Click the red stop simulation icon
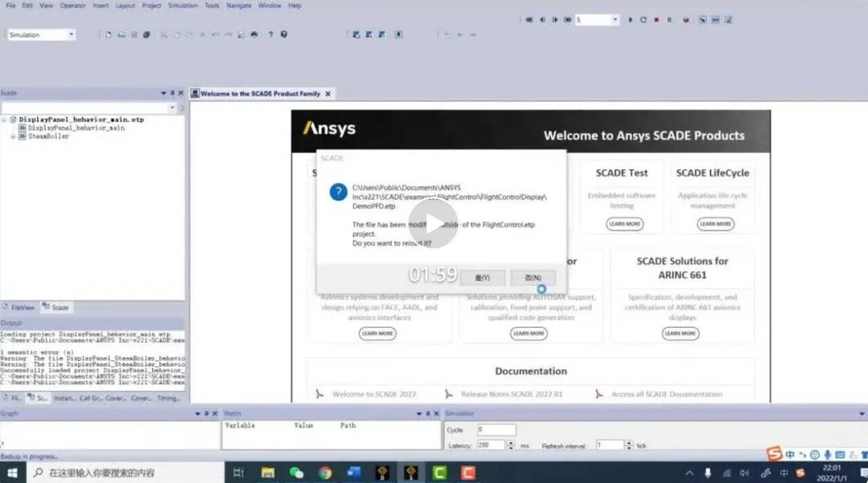Viewport: 868px width, 483px height. point(656,20)
